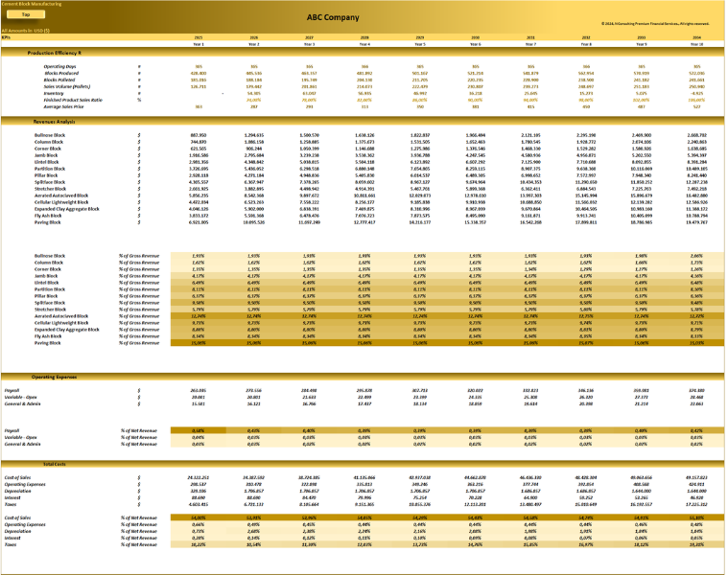Select Jamb Block label in the dollar revenue rows
The width and height of the screenshot is (728, 575).
pos(46,155)
